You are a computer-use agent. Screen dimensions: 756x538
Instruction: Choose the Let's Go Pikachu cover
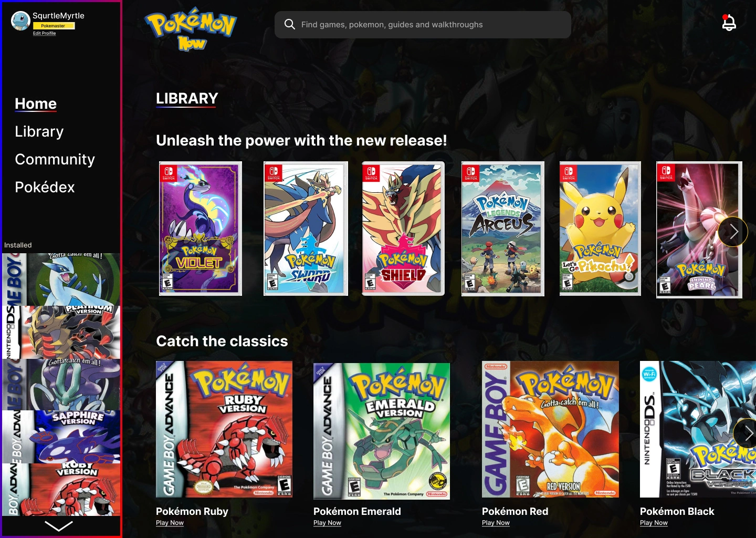600,229
